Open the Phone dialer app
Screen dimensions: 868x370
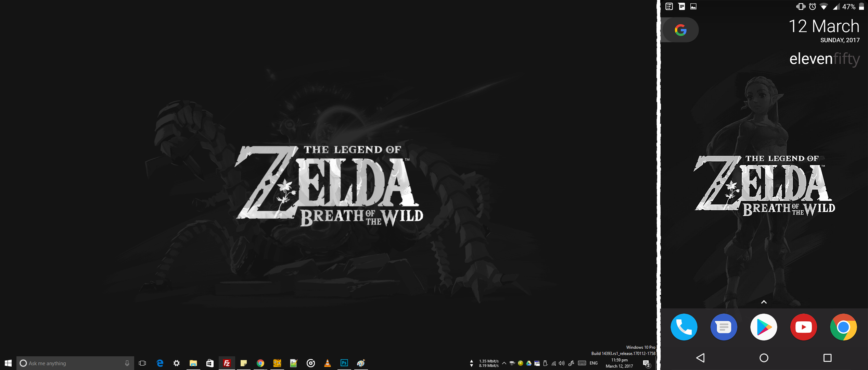click(x=684, y=327)
